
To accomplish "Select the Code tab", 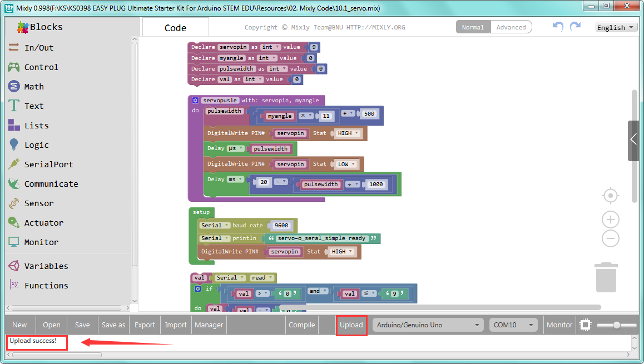I will pyautogui.click(x=175, y=27).
